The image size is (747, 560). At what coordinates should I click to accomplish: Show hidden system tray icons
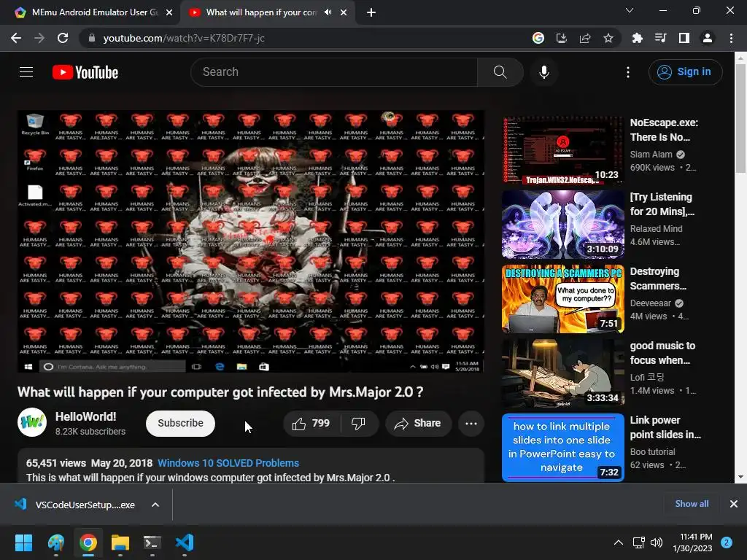click(618, 542)
